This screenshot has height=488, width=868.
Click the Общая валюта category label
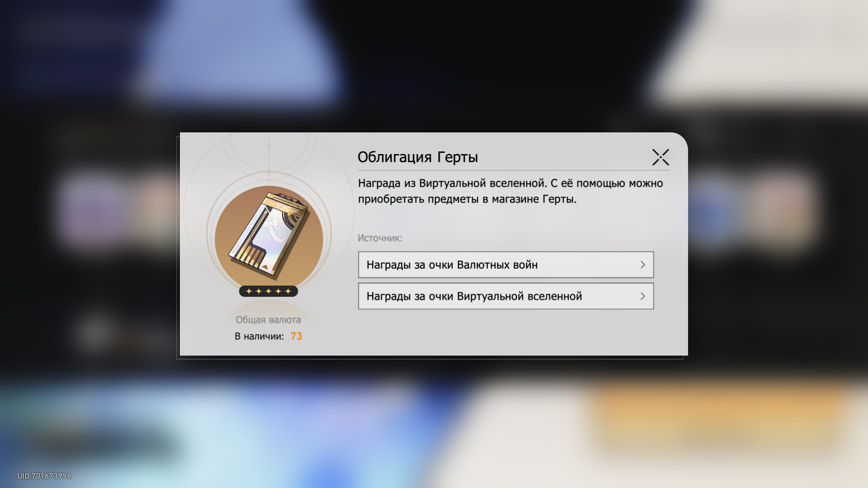click(268, 320)
